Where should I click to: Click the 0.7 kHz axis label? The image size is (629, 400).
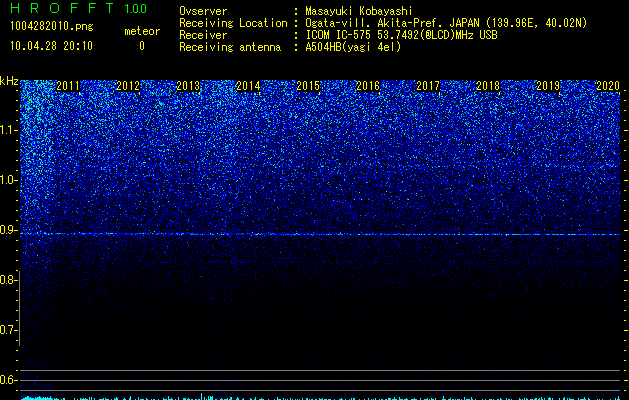coord(8,330)
